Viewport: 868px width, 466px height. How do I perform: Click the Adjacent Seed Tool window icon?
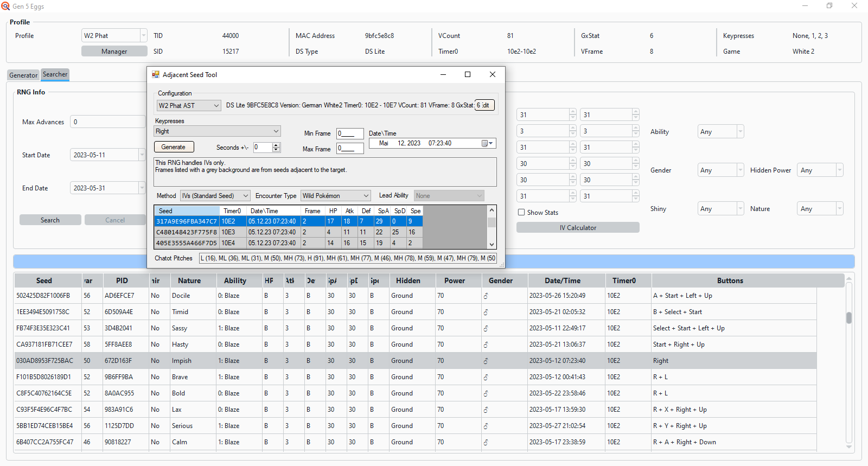coord(156,75)
